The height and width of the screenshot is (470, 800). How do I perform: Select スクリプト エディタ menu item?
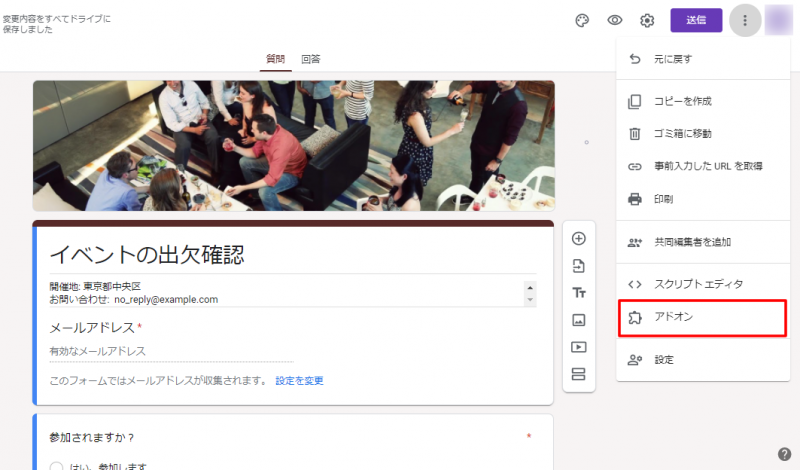698,284
